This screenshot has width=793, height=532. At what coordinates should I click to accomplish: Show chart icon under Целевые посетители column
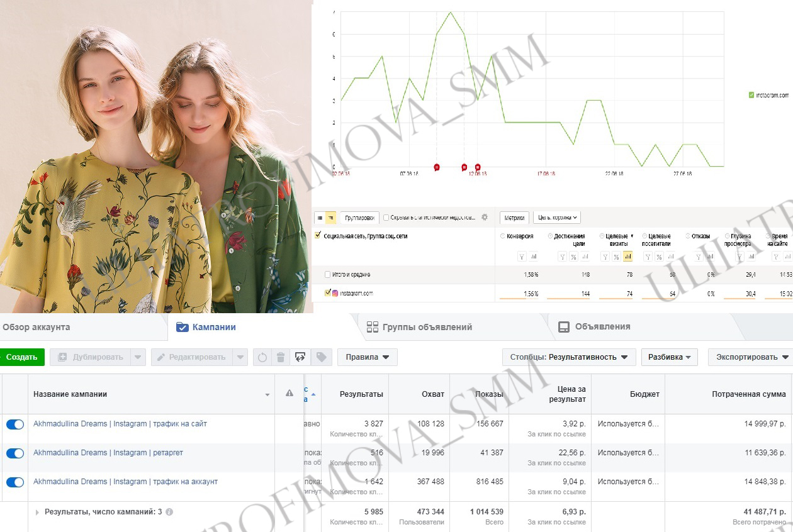click(x=671, y=257)
